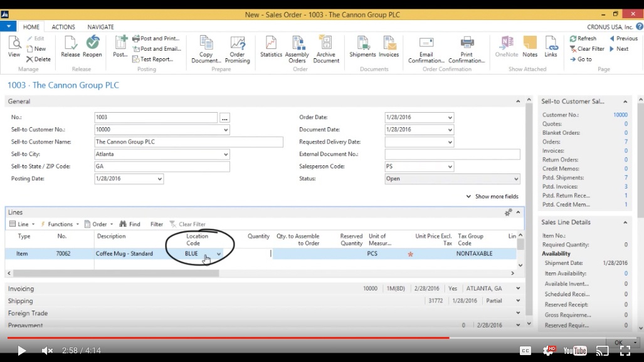644x362 pixels.
Task: Open the Status dropdown
Action: tap(516, 179)
